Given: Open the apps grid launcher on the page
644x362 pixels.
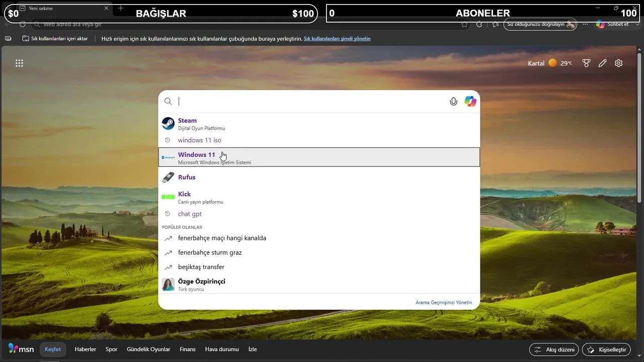Looking at the screenshot, I should [x=19, y=63].
